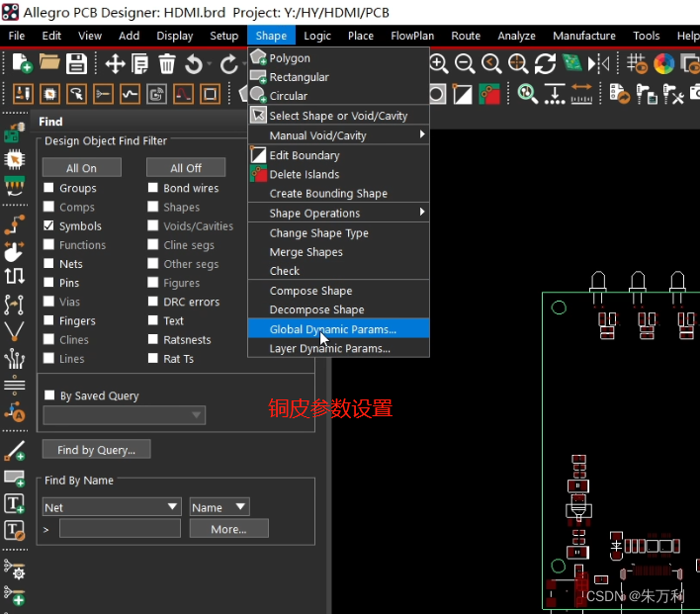The image size is (700, 614).
Task: Open the Net type dropdown
Action: [x=111, y=507]
